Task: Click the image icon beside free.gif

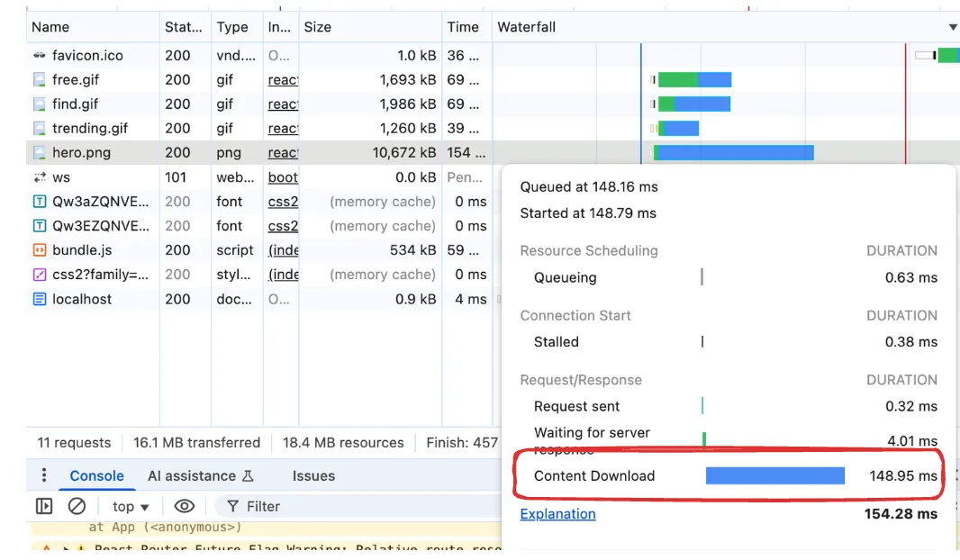Action: click(x=39, y=80)
